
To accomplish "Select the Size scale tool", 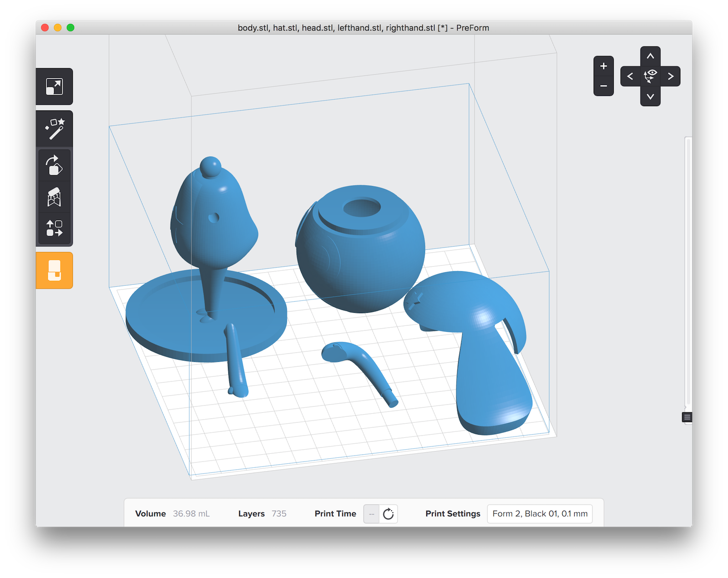I will [54, 86].
